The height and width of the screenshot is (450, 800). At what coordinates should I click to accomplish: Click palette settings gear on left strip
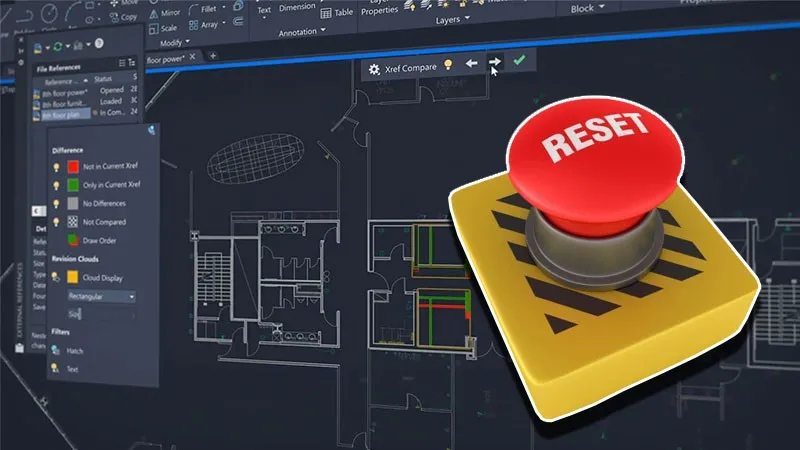(20, 63)
